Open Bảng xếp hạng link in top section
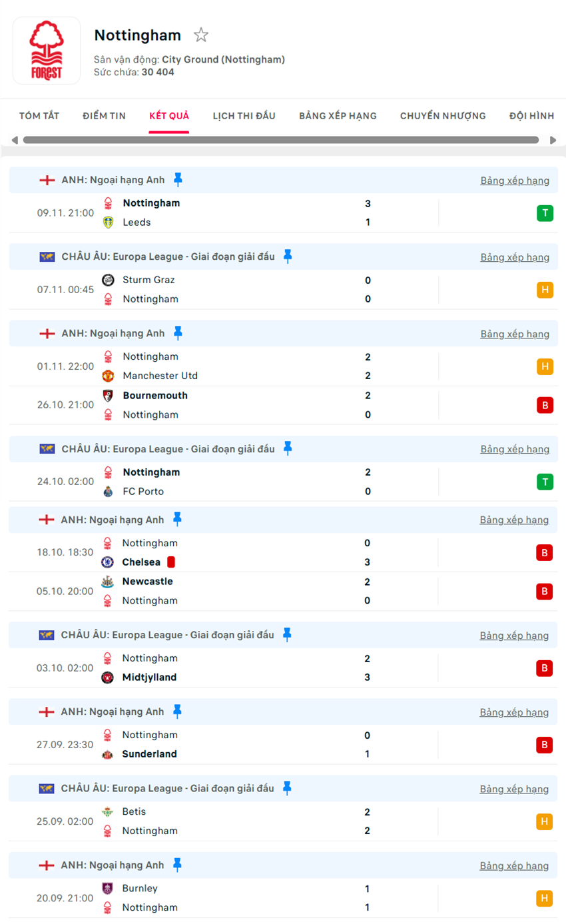This screenshot has height=924, width=566. (x=515, y=181)
